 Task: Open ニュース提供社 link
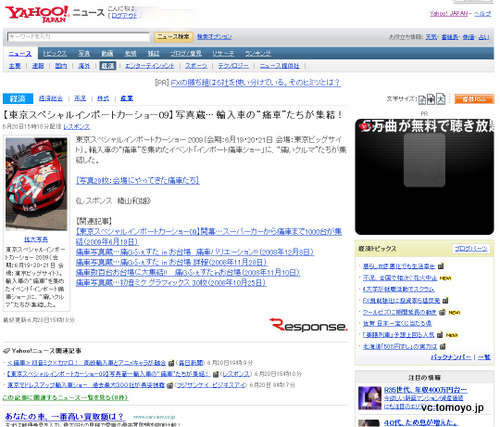tap(279, 66)
